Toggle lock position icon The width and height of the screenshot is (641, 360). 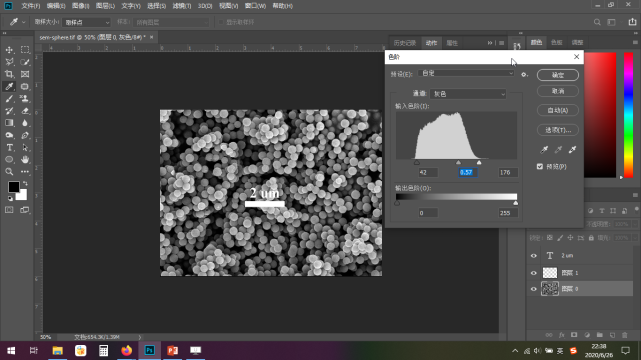[x=570, y=238]
